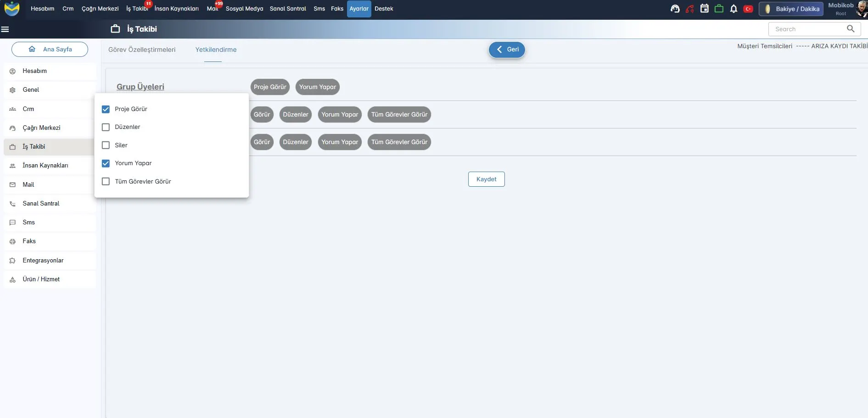Screen dimensions: 868x418
Task: Open the Grup Üyeleri permissions dropdown
Action: (x=140, y=87)
